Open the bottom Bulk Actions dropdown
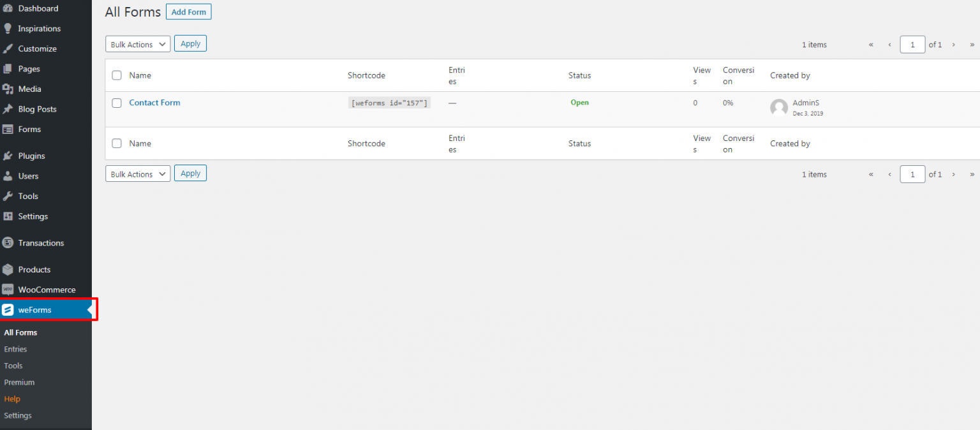This screenshot has height=430, width=980. point(137,174)
